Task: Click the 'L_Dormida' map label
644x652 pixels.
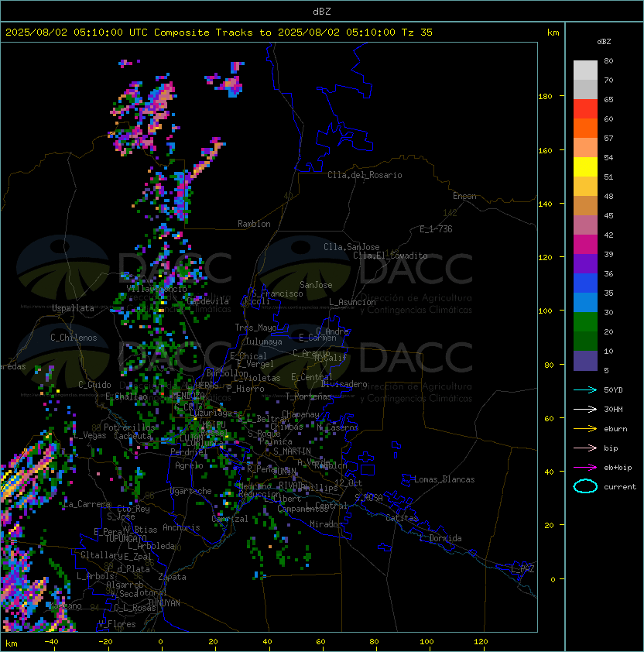Action: pyautogui.click(x=440, y=538)
